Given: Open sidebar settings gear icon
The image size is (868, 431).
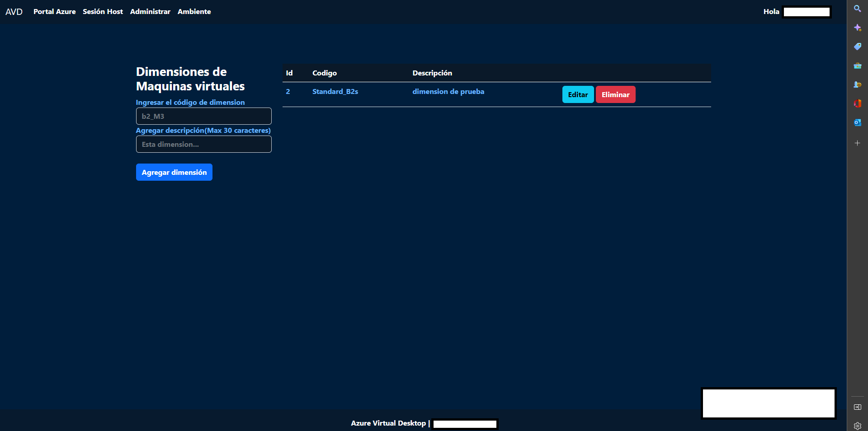Looking at the screenshot, I should [x=857, y=426].
